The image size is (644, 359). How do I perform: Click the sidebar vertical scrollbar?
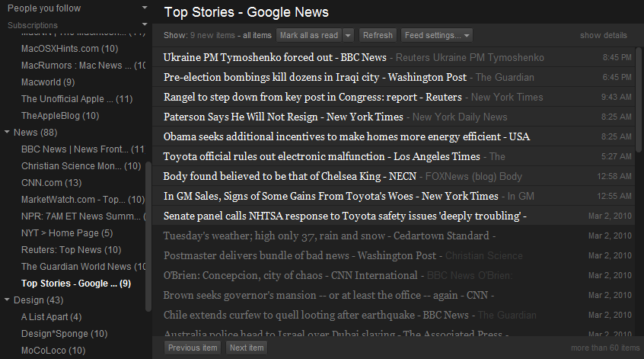tap(148, 236)
